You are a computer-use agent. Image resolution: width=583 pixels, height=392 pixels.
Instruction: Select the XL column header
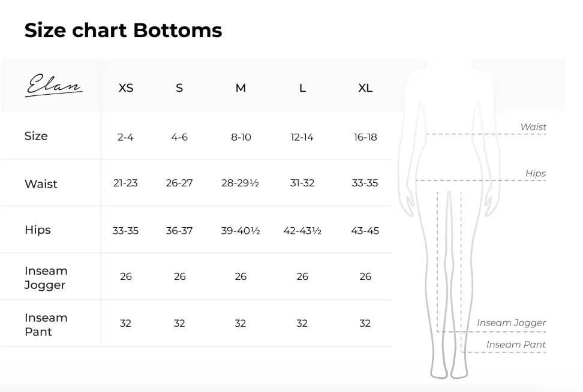[365, 88]
